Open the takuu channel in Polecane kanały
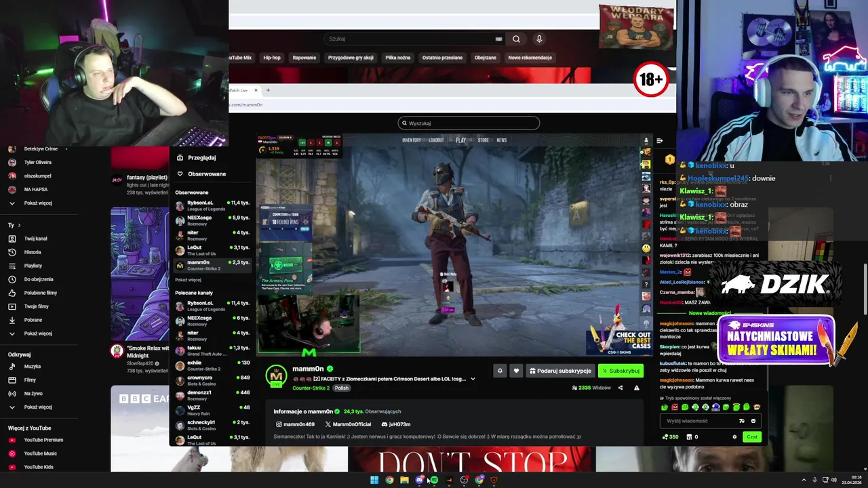 coord(212,350)
